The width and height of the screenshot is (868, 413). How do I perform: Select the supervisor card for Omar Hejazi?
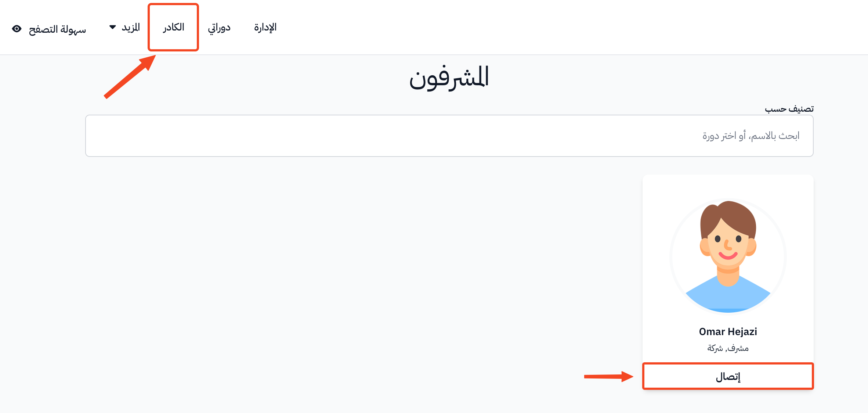pyautogui.click(x=728, y=282)
